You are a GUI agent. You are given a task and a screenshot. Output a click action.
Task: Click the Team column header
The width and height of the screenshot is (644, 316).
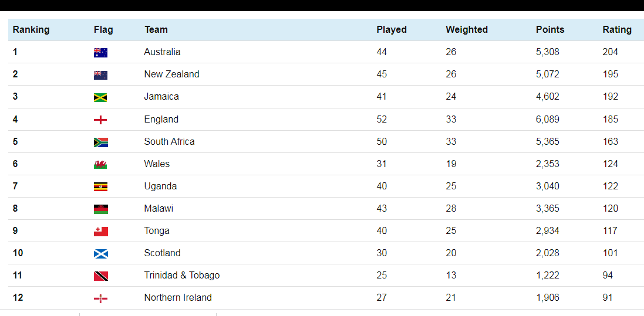point(156,29)
